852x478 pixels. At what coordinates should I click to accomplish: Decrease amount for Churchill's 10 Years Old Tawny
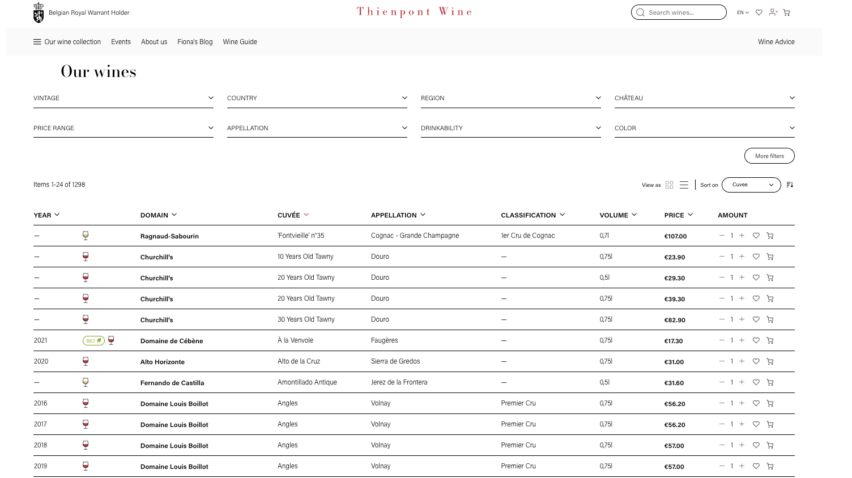(722, 256)
